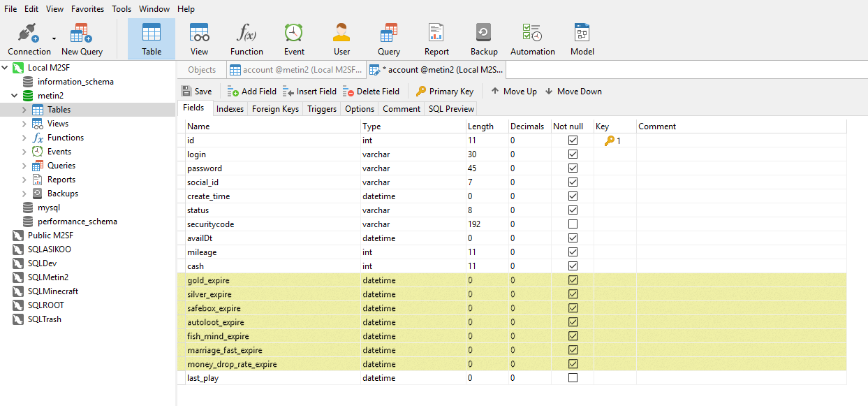Collapse the metin2 database node
Image resolution: width=868 pixels, height=406 pixels.
[x=15, y=96]
